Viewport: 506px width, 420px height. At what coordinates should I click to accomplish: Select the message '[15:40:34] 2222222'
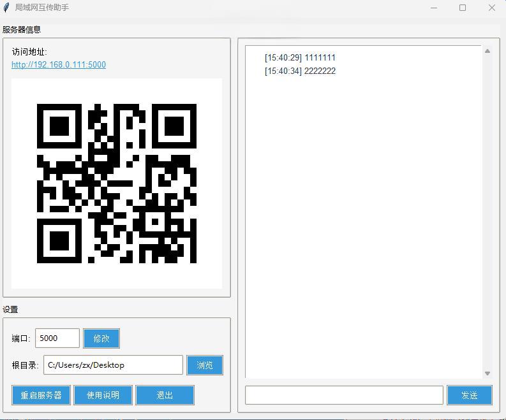click(300, 71)
